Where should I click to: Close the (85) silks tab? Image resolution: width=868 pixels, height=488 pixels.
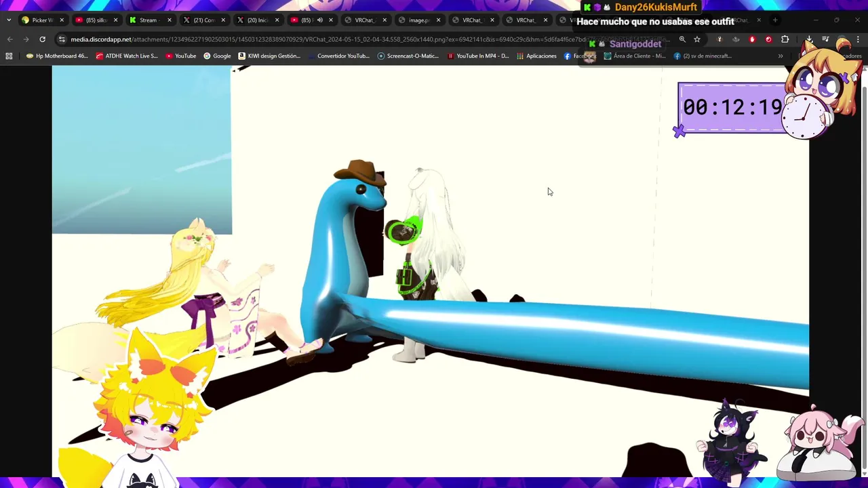point(115,20)
